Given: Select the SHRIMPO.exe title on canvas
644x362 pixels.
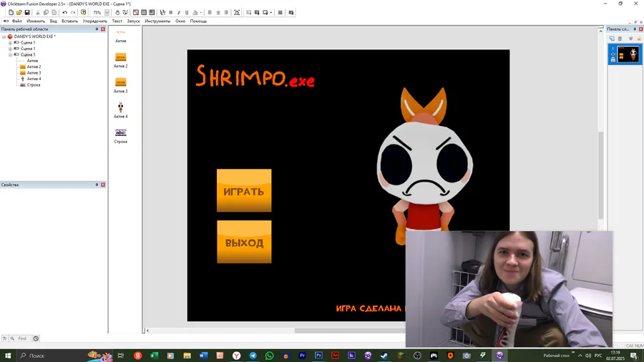Looking at the screenshot, I should [x=255, y=76].
